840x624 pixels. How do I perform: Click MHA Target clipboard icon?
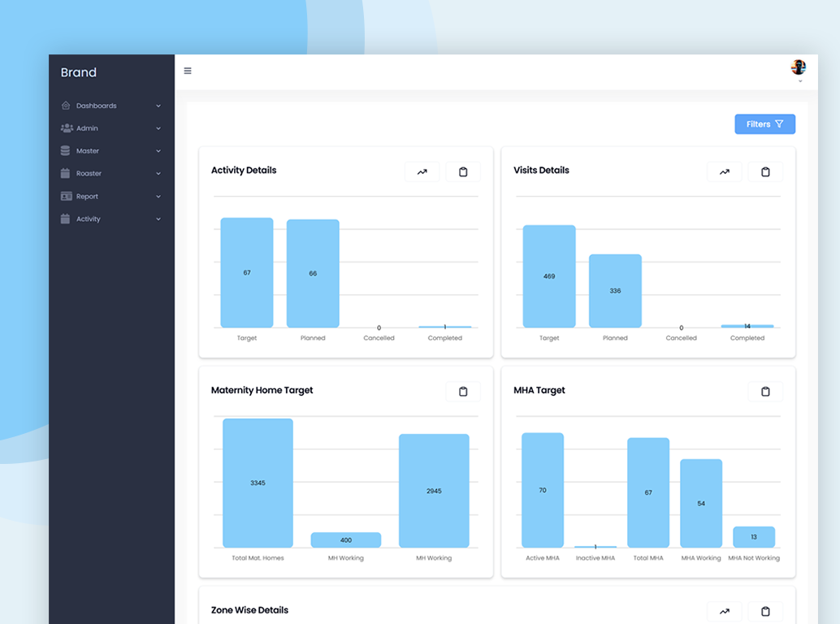[765, 392]
